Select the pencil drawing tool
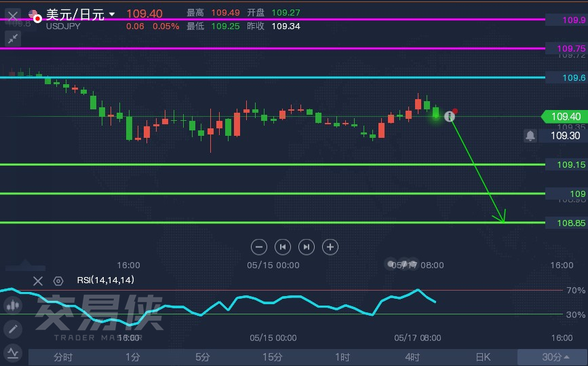The image size is (588, 366). 13,329
